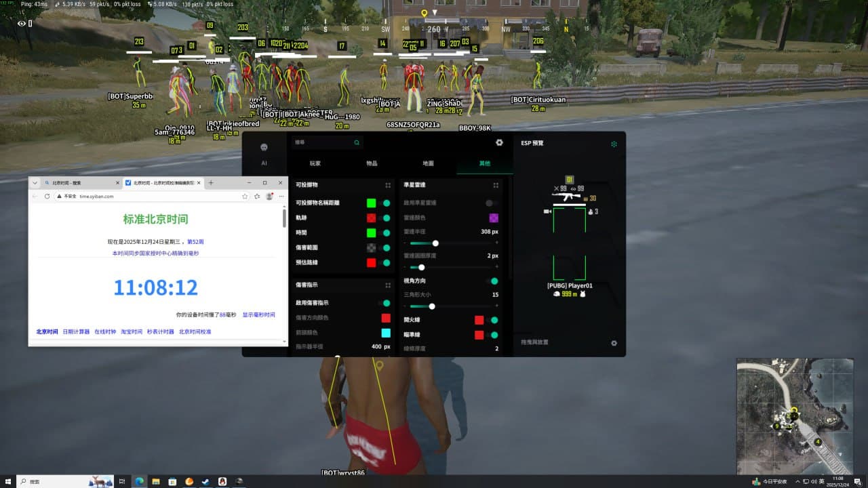Open File Explorer from the taskbar
868x488 pixels.
tap(156, 481)
